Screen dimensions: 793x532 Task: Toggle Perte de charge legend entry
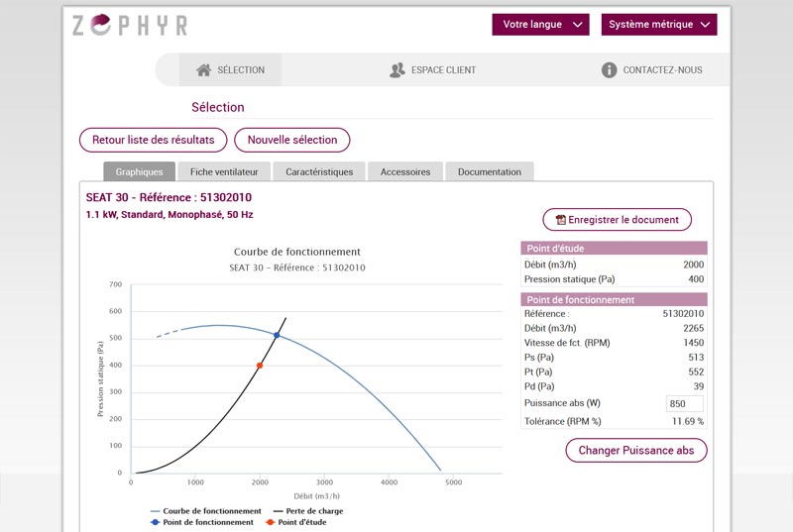308,511
